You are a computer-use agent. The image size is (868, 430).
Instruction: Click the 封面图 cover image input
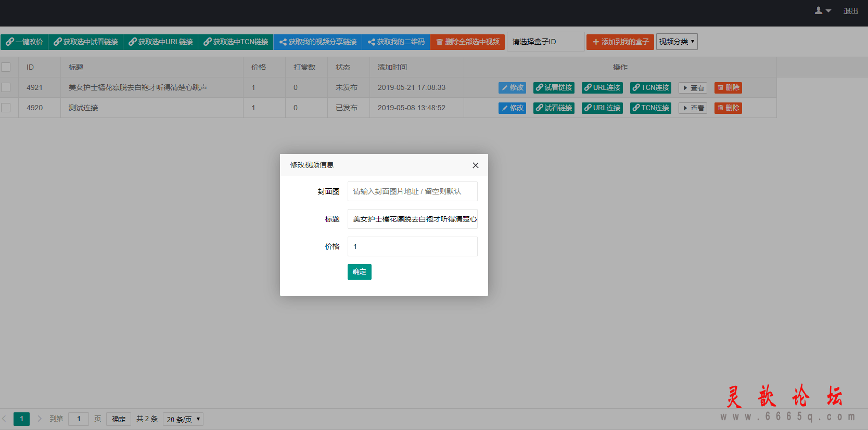tap(413, 191)
